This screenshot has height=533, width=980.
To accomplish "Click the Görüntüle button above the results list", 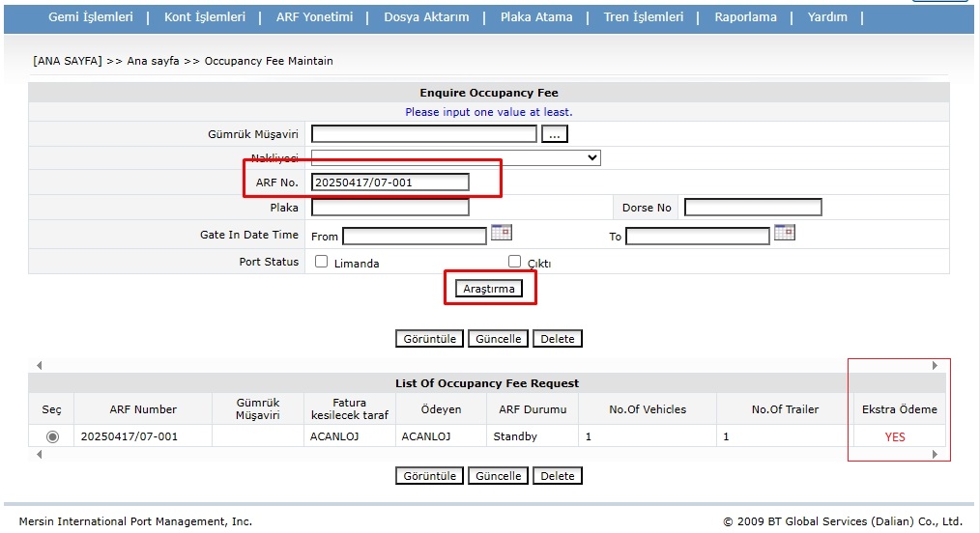I will click(430, 339).
